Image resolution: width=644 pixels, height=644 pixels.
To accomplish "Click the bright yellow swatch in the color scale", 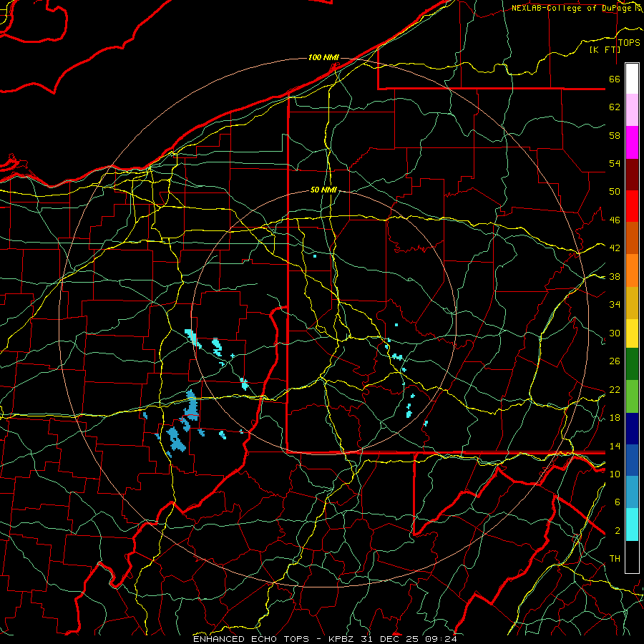I will [632, 333].
